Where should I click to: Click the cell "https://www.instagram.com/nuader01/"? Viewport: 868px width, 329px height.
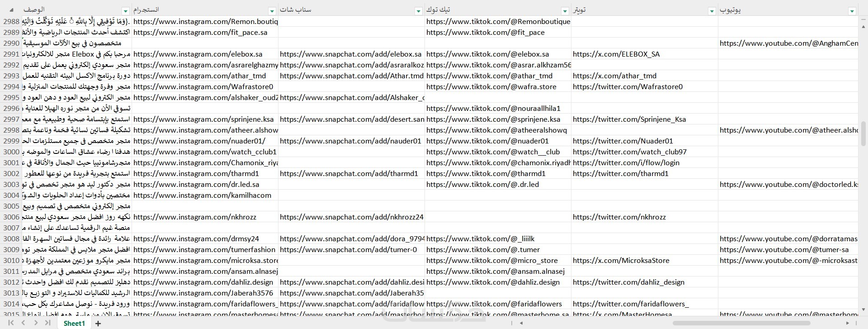(205, 141)
